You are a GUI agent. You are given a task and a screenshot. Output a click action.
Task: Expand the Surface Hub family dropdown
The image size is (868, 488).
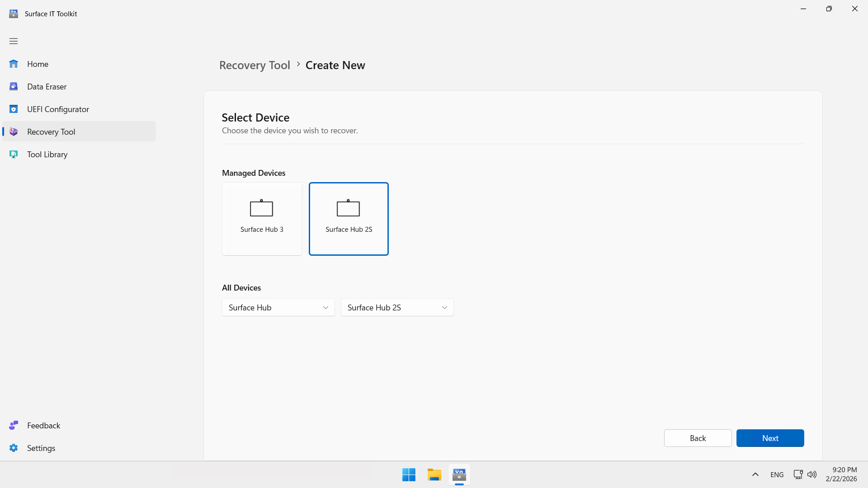coord(278,308)
